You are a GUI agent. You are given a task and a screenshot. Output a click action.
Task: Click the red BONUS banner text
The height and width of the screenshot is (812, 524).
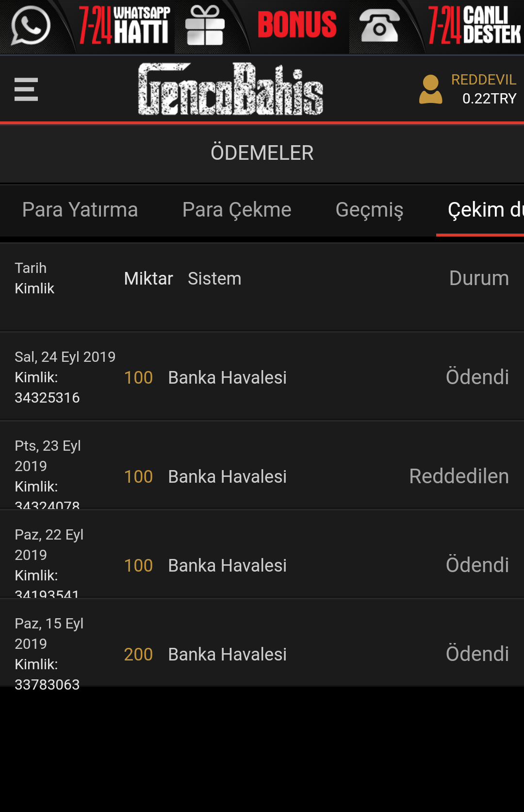[297, 25]
